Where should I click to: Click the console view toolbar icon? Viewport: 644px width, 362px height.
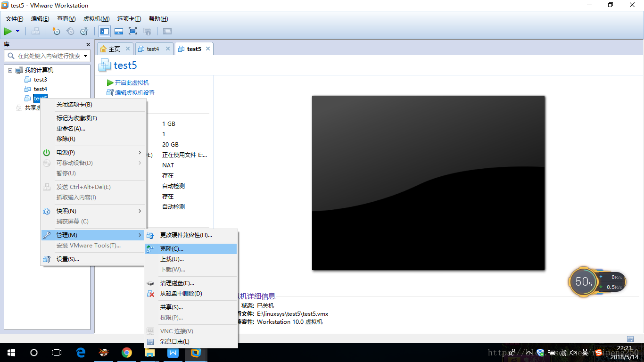[x=167, y=31]
